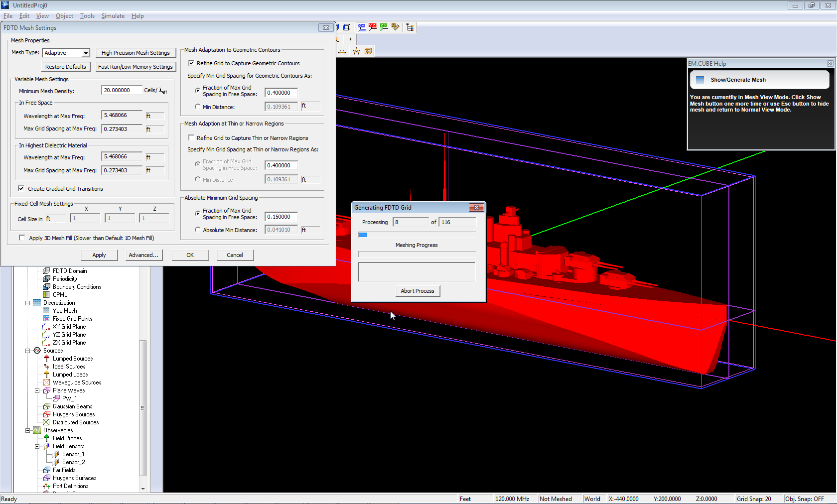Click the YZ plane view toolbar icon
837x504 pixels.
click(x=373, y=27)
